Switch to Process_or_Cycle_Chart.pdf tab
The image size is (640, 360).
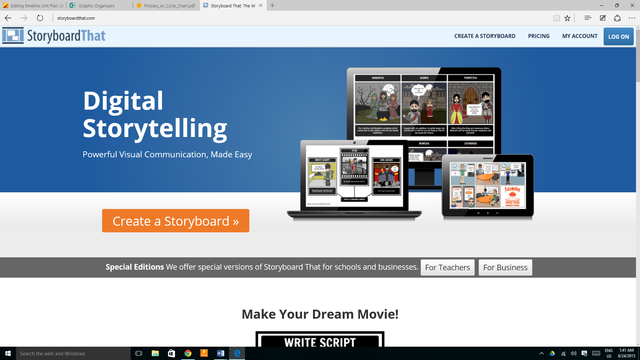(167, 5)
